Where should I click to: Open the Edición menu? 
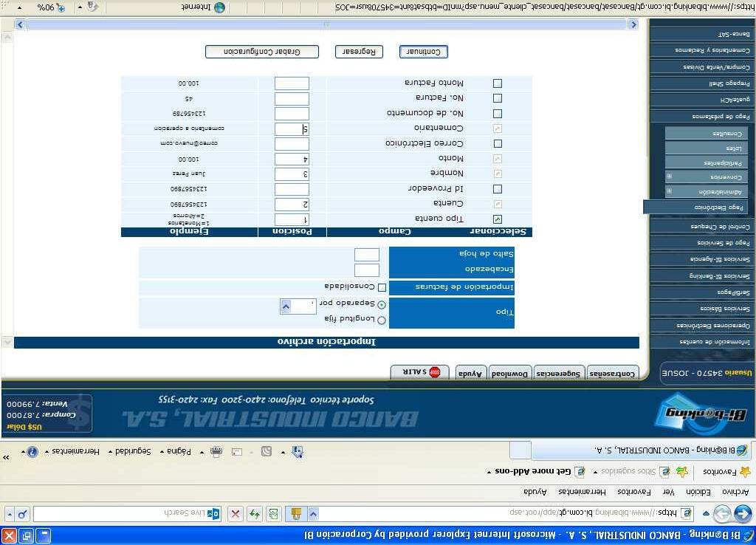(698, 492)
